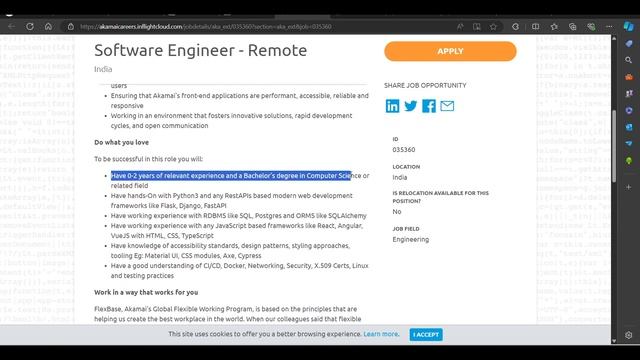Open read aloud icon in address bar
The image size is (640, 360).
460,27
